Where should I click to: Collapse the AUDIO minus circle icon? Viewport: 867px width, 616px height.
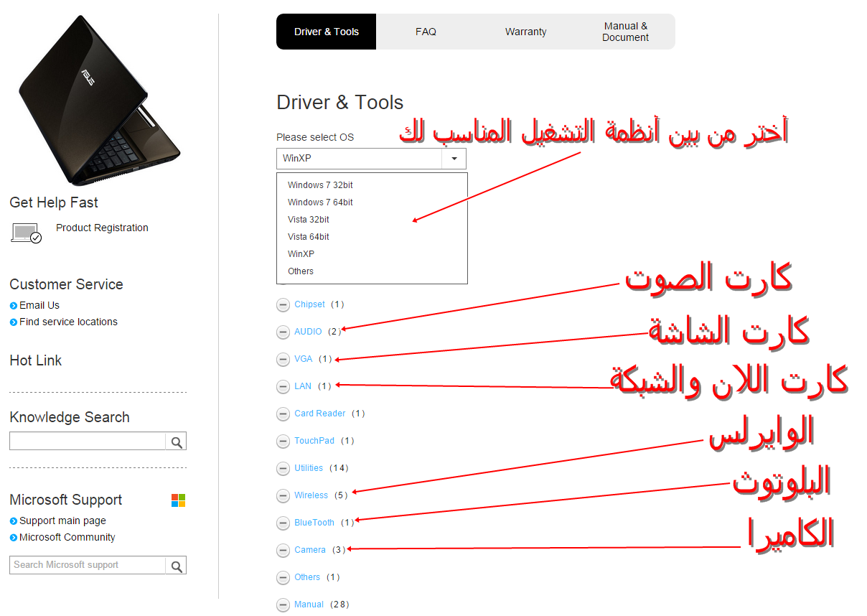(x=283, y=332)
